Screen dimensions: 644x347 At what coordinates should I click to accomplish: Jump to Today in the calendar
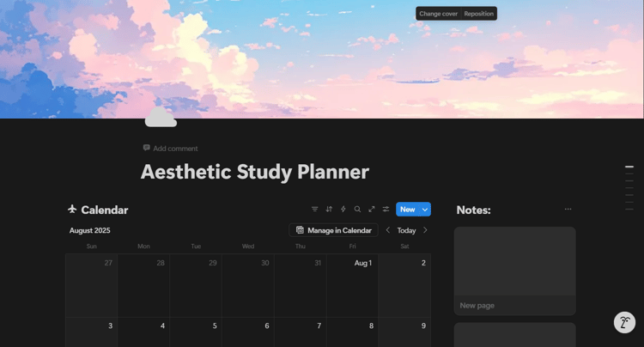(406, 230)
